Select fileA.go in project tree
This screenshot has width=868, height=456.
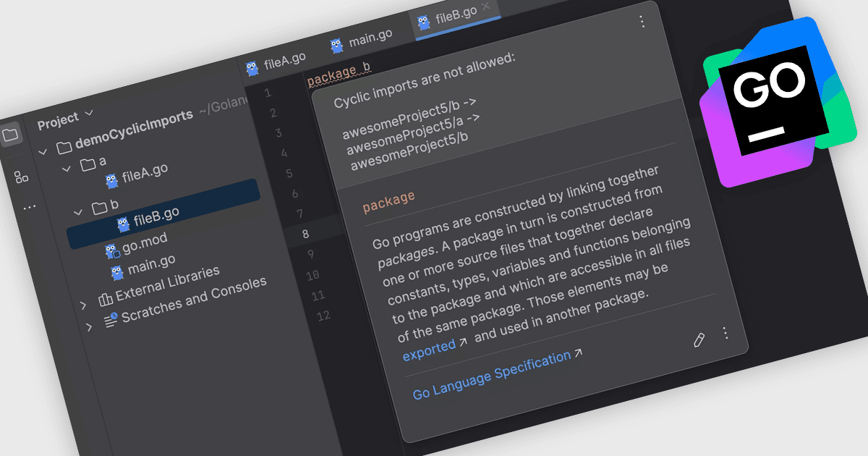point(145,172)
